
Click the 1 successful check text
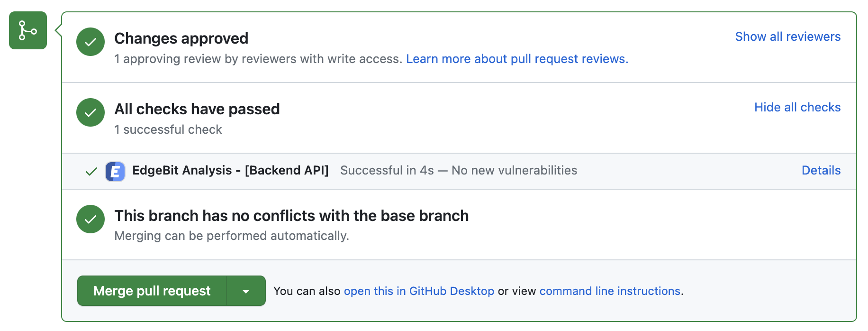click(168, 129)
